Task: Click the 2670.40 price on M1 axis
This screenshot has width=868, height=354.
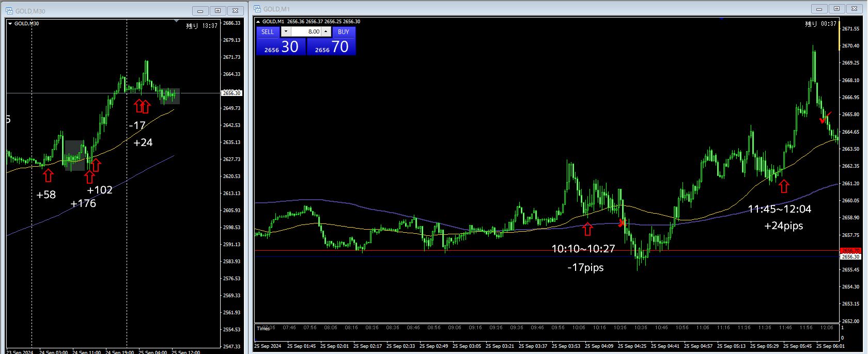Action: [x=850, y=46]
